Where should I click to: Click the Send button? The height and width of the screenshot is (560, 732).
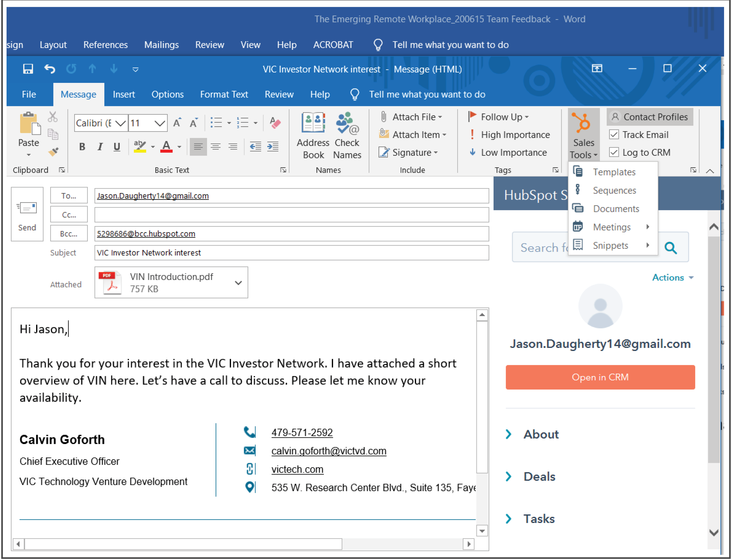pyautogui.click(x=27, y=214)
